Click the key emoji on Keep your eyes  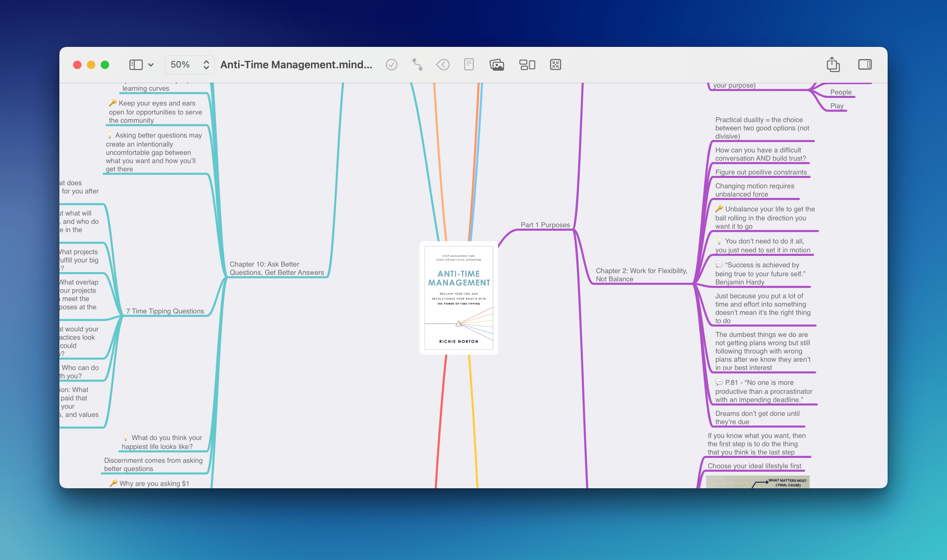[x=113, y=103]
